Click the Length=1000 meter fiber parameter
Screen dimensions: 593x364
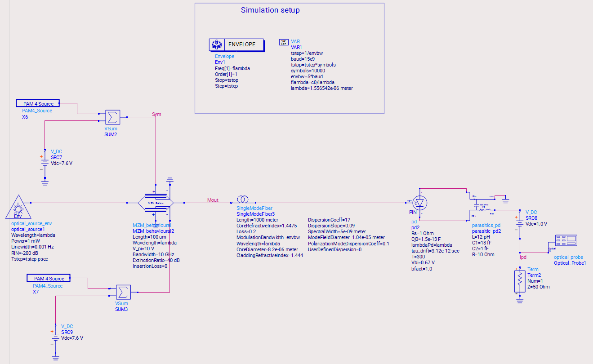(257, 220)
